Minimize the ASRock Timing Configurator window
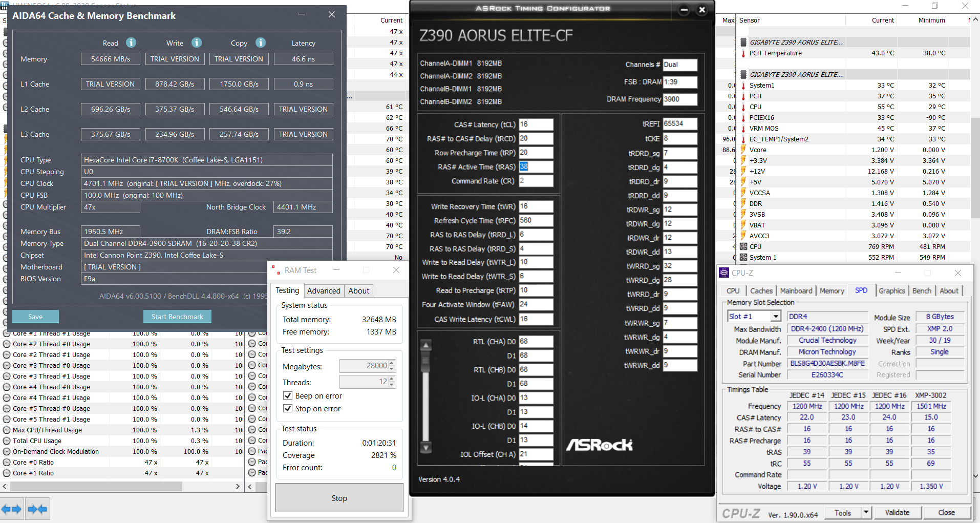 tap(684, 9)
